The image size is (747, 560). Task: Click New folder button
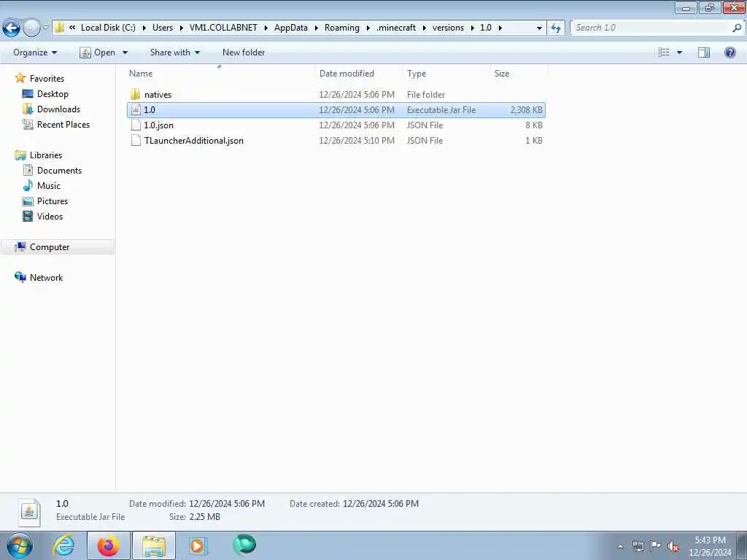244,52
